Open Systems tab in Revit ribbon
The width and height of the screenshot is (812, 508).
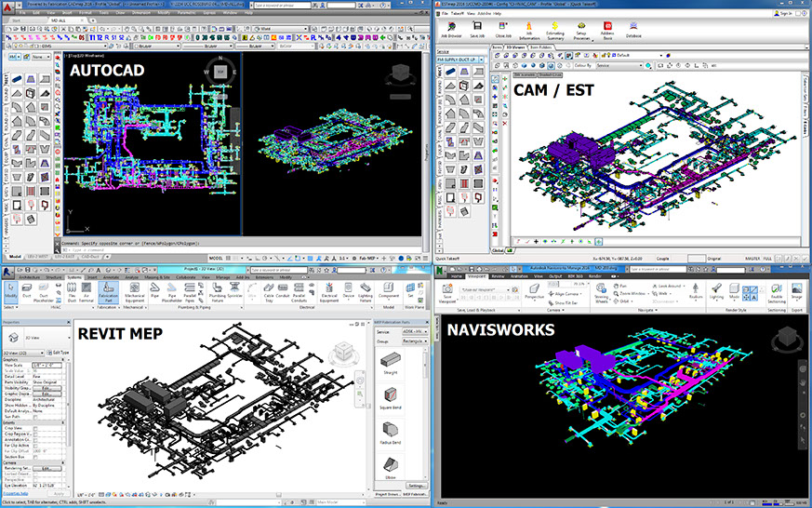point(74,277)
